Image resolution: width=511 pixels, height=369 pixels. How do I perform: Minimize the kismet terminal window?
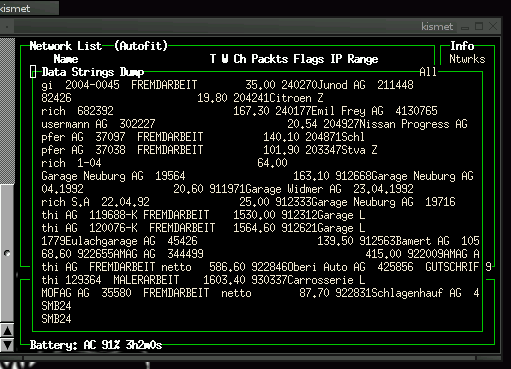(465, 27)
